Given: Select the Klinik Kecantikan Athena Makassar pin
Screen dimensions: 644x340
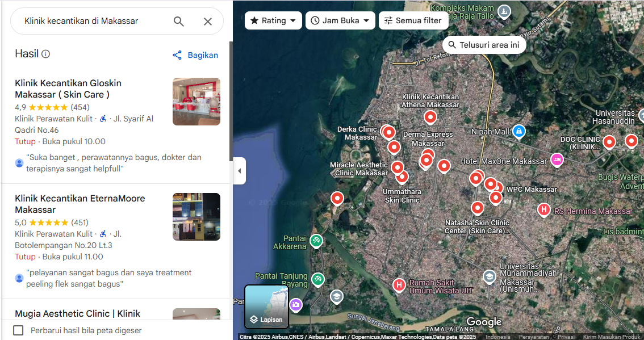Looking at the screenshot, I should click(430, 117).
